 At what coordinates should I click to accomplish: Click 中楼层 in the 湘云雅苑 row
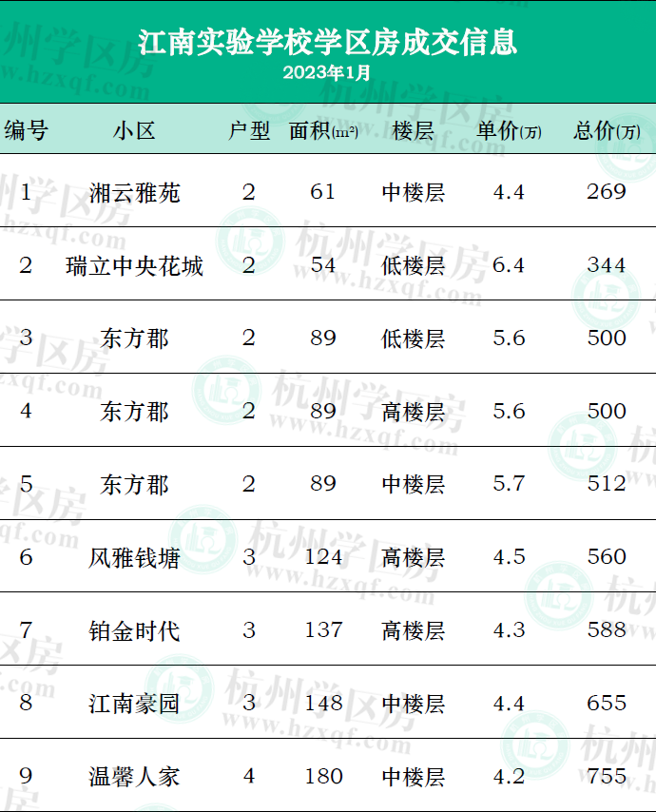[x=414, y=193]
